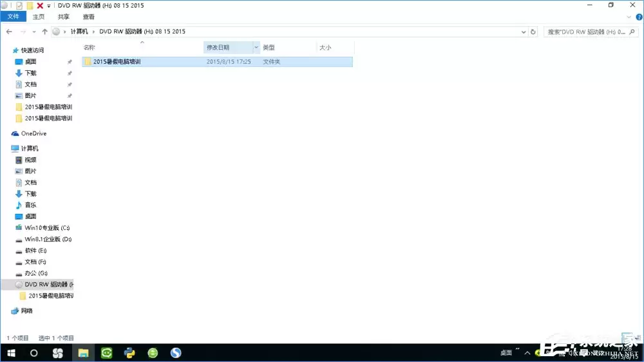
Task: Switch to the 查看 ribbon tab
Action: click(88, 17)
